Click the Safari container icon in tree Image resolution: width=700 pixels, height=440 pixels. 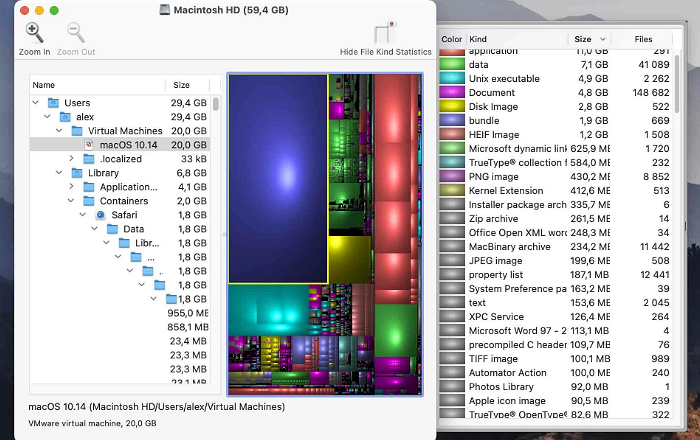pyautogui.click(x=100, y=215)
